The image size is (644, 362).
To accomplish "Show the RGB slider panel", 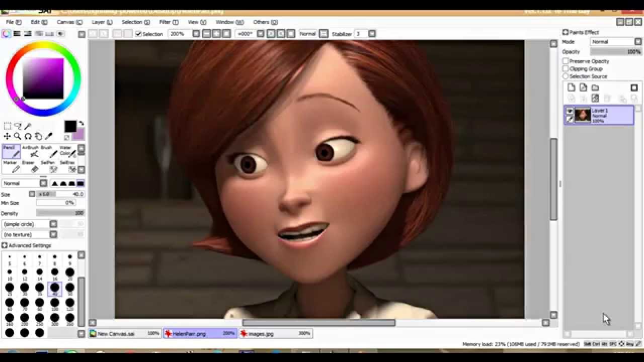I will coord(17,34).
